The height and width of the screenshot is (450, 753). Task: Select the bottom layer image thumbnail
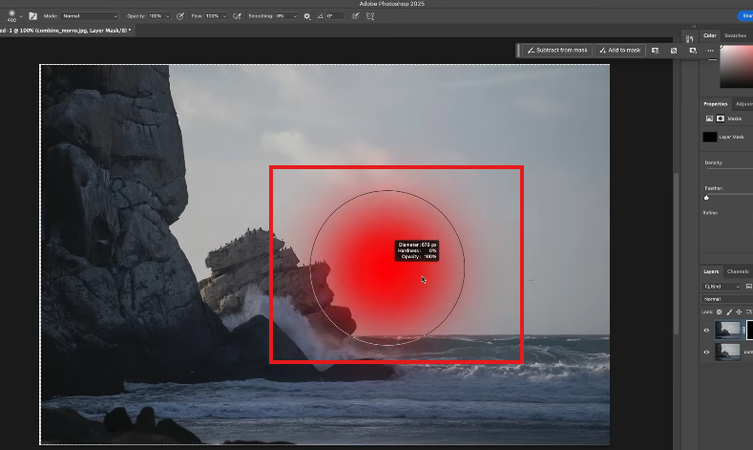coord(728,352)
